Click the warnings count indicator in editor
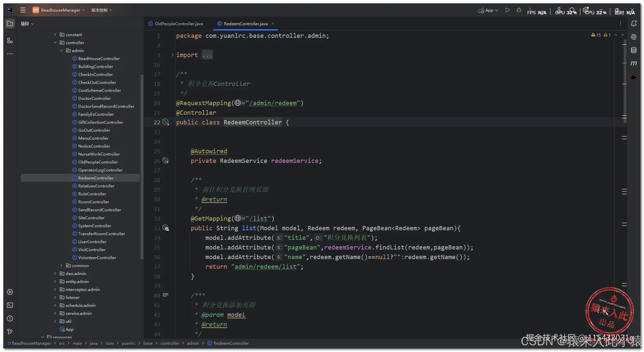The width and height of the screenshot is (644, 352). tap(596, 35)
